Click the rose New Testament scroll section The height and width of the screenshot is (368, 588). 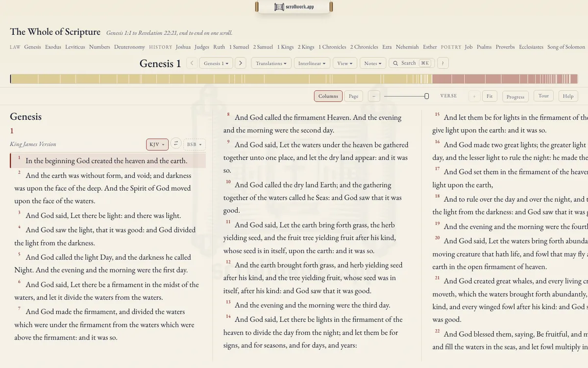pyautogui.click(x=505, y=79)
